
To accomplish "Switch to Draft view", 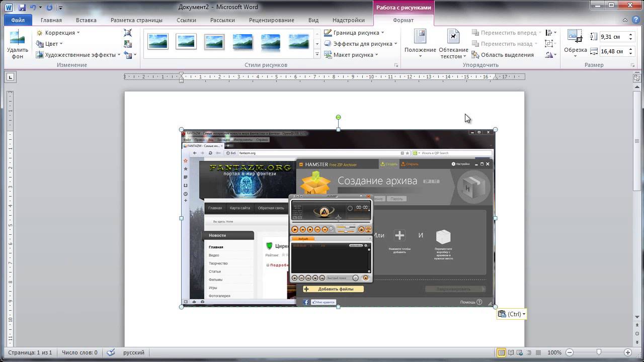I will pyautogui.click(x=538, y=352).
